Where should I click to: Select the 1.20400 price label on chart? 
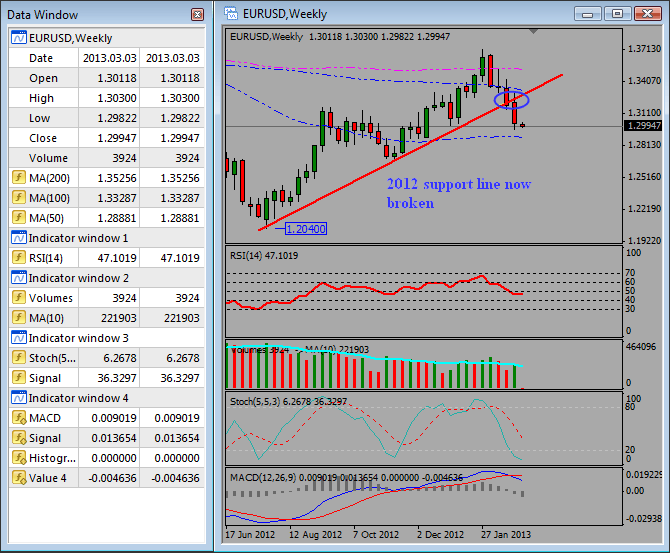306,229
